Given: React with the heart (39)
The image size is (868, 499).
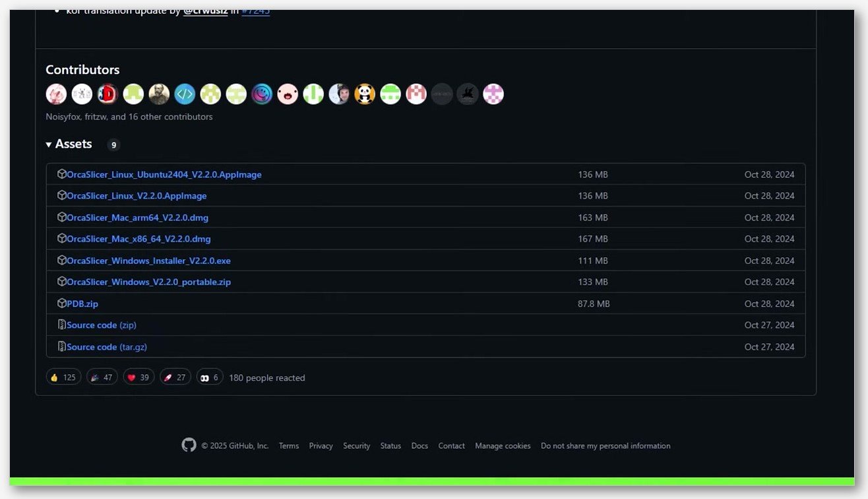Looking at the screenshot, I should coord(139,378).
